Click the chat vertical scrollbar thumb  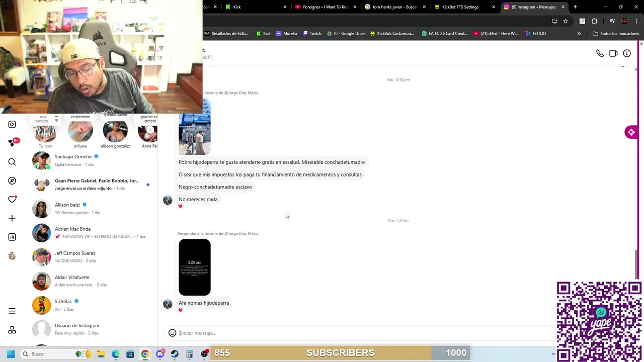(637, 264)
